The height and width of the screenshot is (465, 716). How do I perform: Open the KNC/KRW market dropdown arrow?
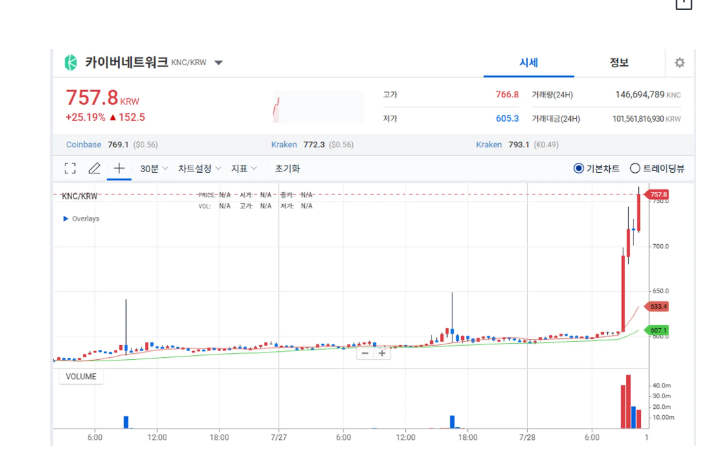(219, 63)
